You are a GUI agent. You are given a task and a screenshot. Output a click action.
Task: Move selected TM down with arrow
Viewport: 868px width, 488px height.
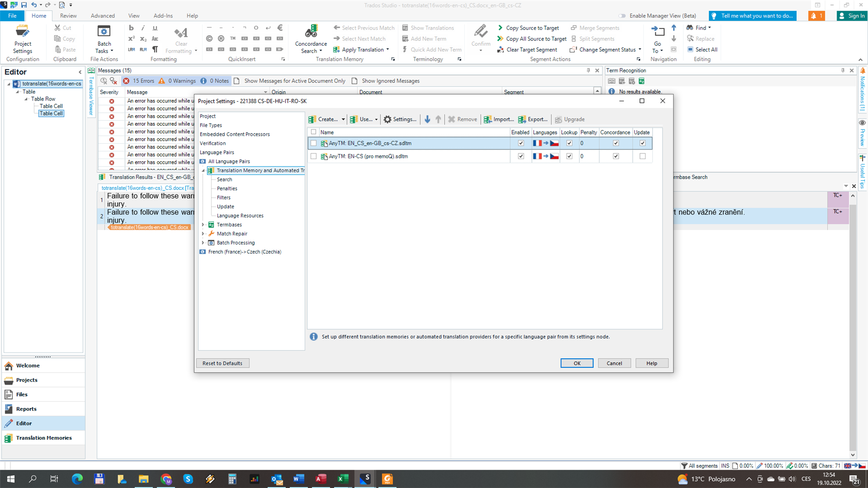point(427,119)
